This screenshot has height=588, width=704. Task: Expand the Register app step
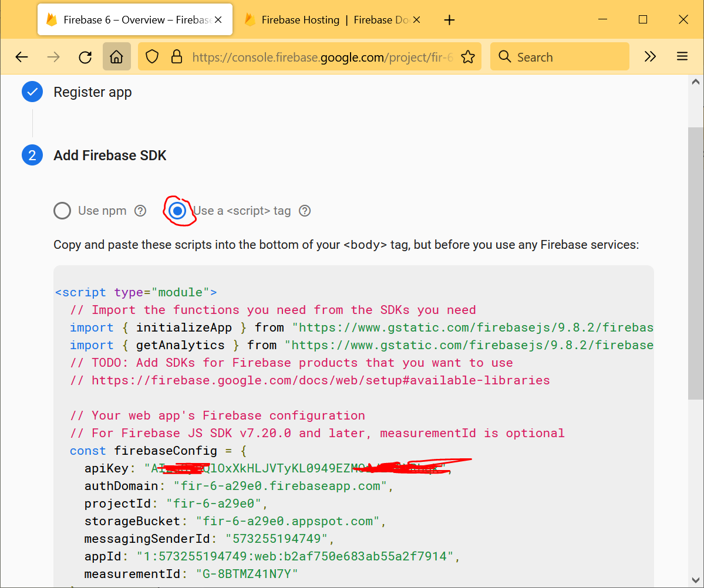click(x=92, y=92)
